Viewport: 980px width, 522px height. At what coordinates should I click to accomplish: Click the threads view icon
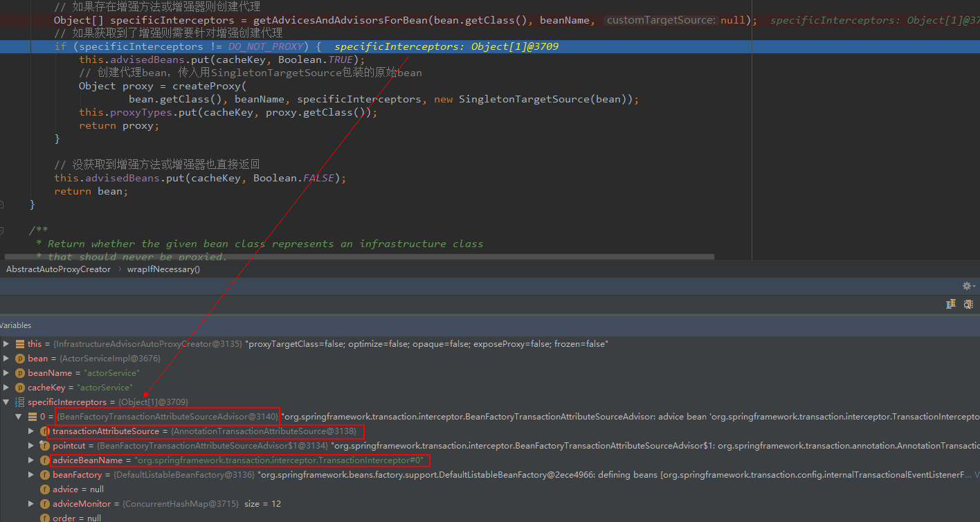coord(952,304)
